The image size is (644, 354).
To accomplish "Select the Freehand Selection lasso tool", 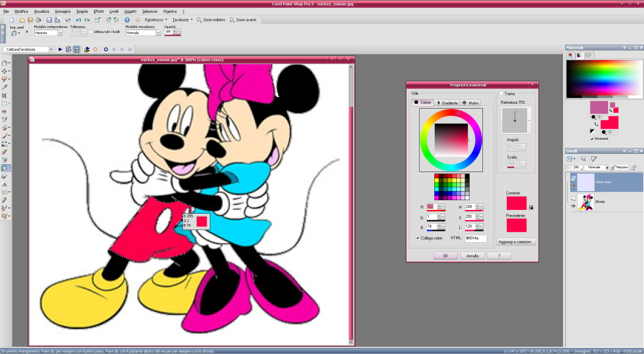I will coord(4,79).
